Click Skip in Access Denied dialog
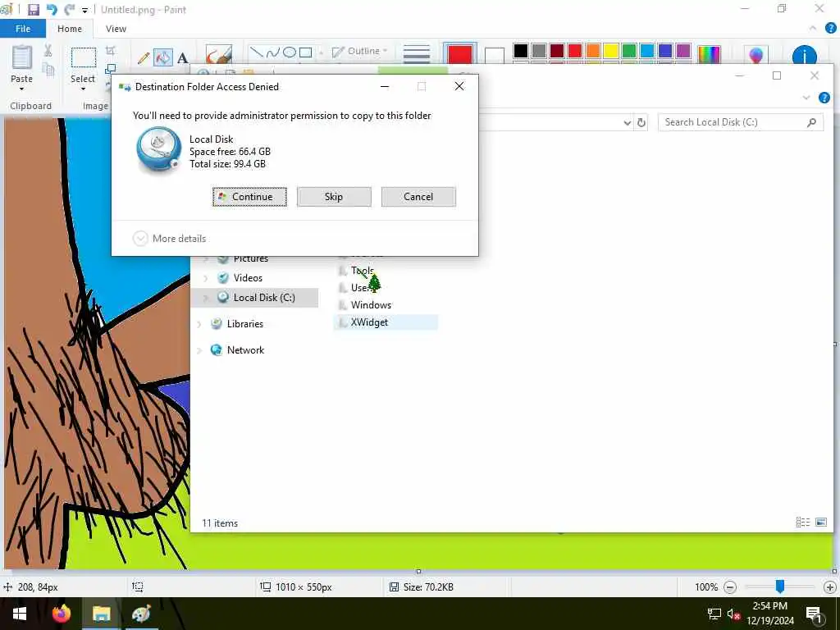The height and width of the screenshot is (630, 840). (x=334, y=197)
